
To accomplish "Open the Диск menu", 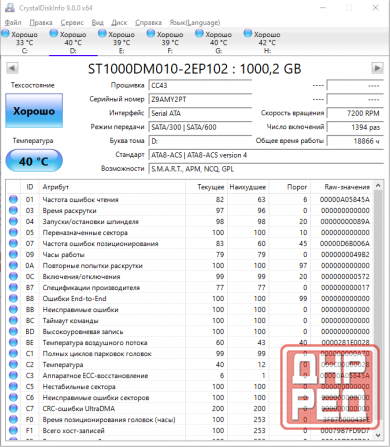I will tap(119, 23).
